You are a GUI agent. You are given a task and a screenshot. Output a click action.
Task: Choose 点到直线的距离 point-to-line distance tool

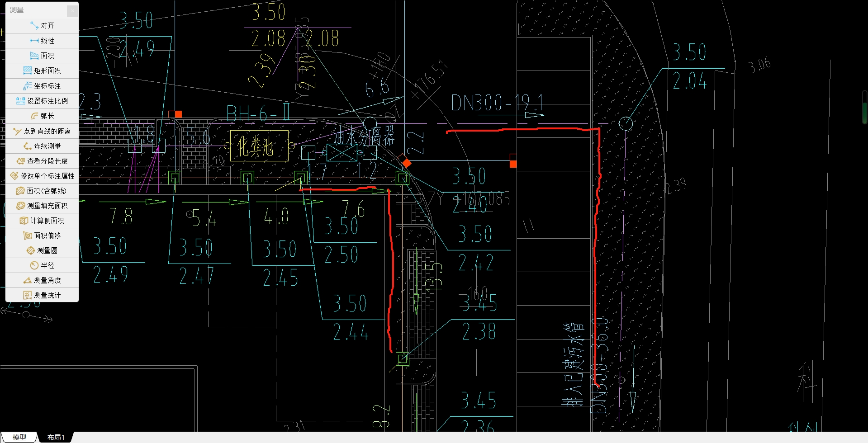coord(42,131)
